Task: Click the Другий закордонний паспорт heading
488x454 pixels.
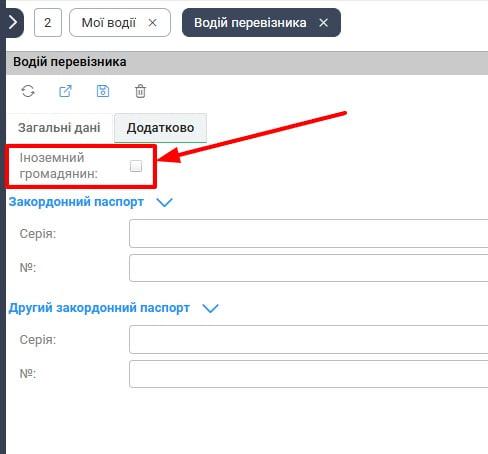Action: click(99, 308)
